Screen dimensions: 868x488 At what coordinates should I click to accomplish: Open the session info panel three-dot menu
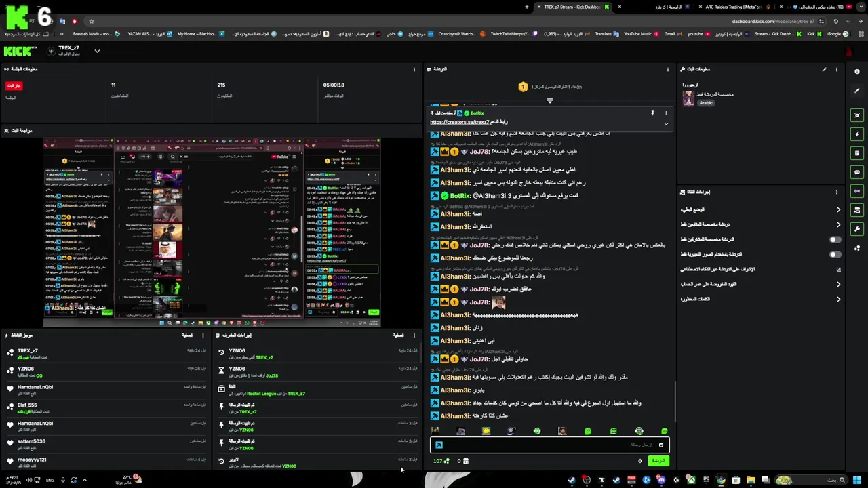coord(414,69)
